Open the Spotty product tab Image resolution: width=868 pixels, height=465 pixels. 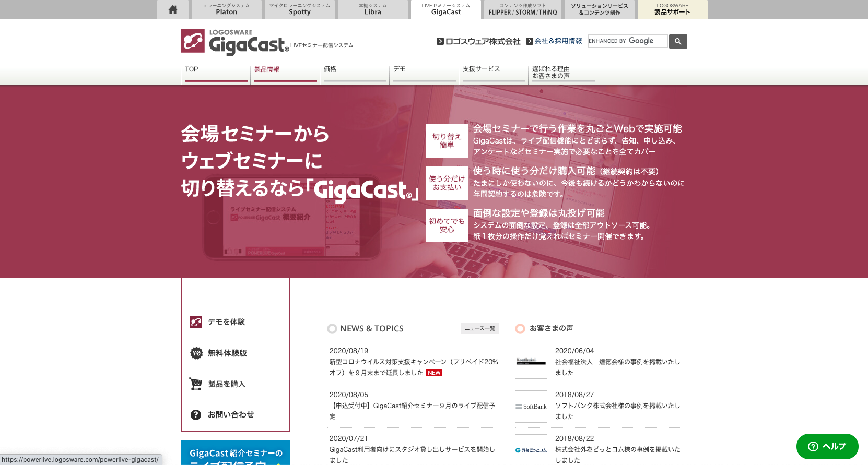click(x=300, y=9)
